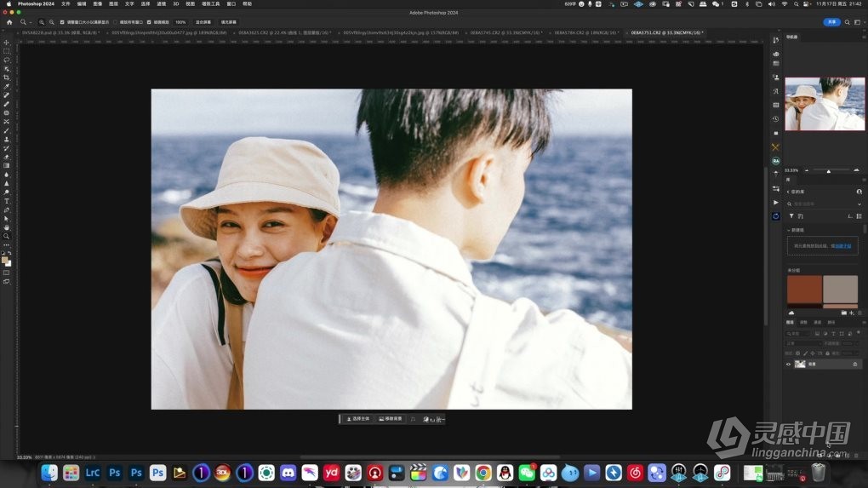Add new library item with plus icon
The height and width of the screenshot is (488, 868).
[851, 313]
